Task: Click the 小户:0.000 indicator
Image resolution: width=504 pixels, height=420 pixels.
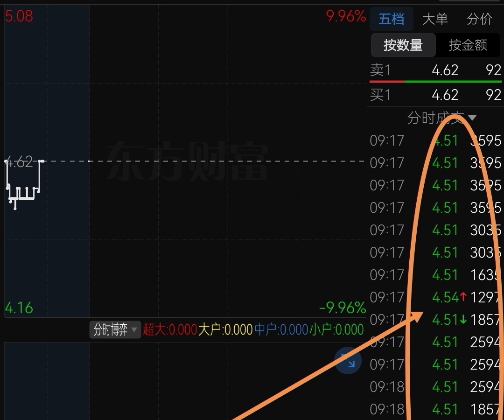Action: click(x=336, y=329)
